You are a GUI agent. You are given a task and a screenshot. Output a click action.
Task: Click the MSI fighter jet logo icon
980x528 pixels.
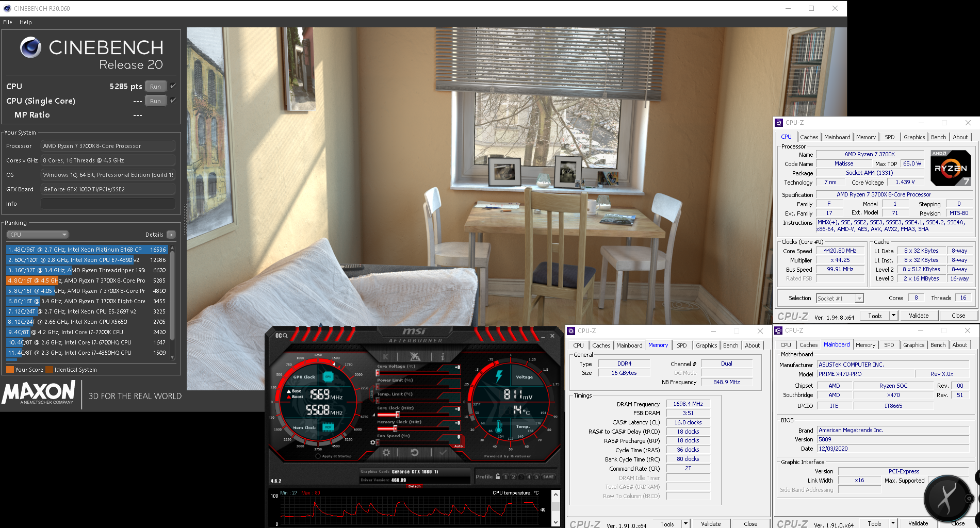click(414, 356)
